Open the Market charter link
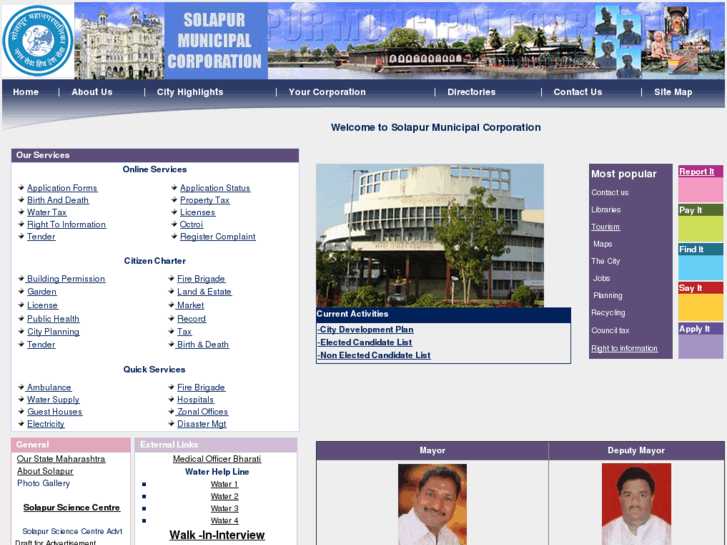Image resolution: width=727 pixels, height=545 pixels. [x=190, y=305]
